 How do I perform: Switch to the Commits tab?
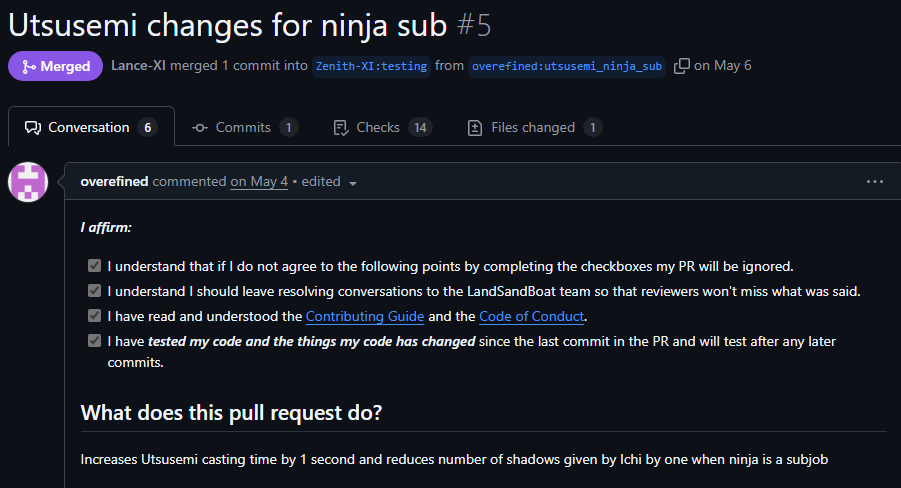pyautogui.click(x=243, y=127)
